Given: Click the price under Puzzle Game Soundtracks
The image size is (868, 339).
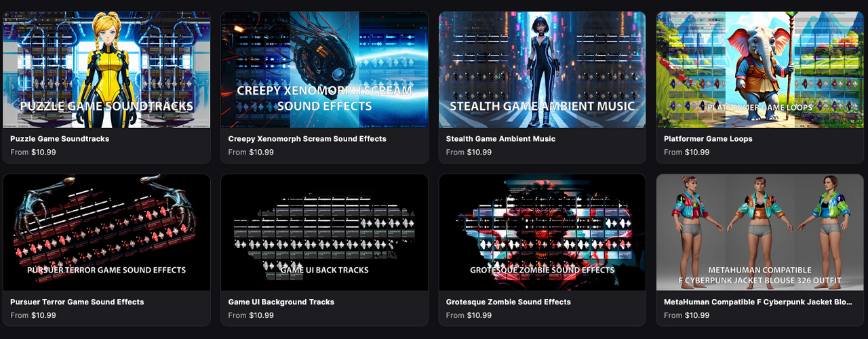Looking at the screenshot, I should [43, 153].
